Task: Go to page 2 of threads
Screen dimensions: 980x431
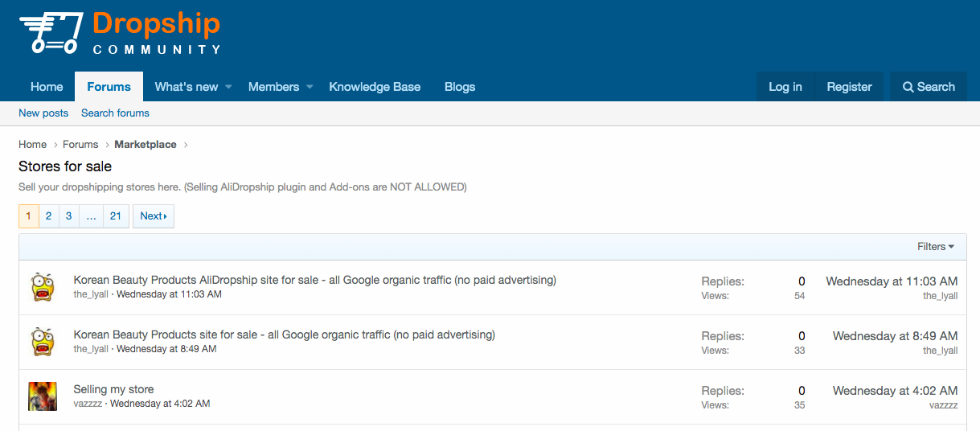Action: pyautogui.click(x=48, y=216)
